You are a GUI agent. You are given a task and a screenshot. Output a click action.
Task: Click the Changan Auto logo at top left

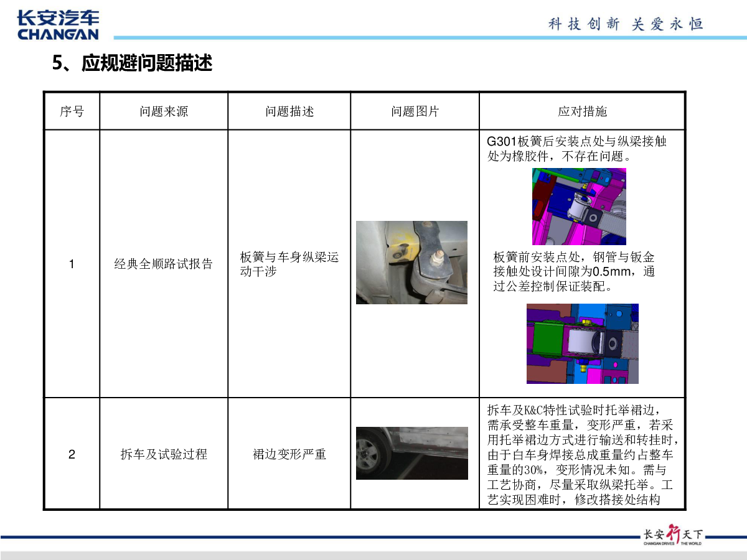[58, 26]
